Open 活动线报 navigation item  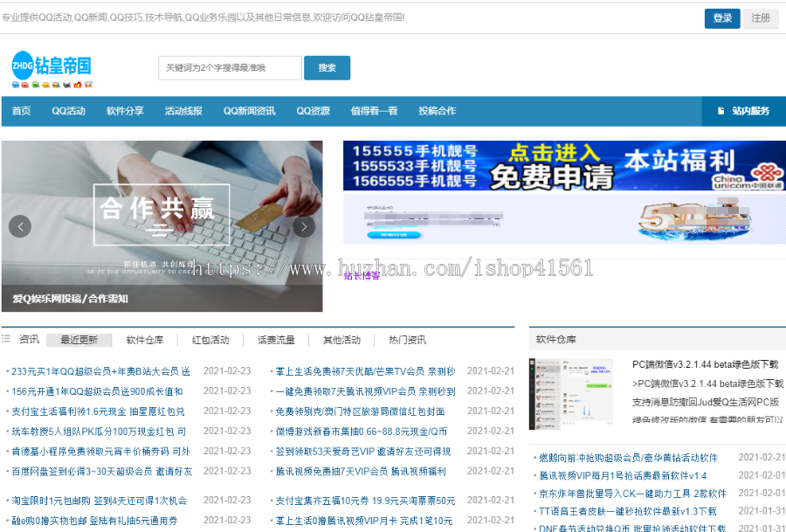coord(183,111)
